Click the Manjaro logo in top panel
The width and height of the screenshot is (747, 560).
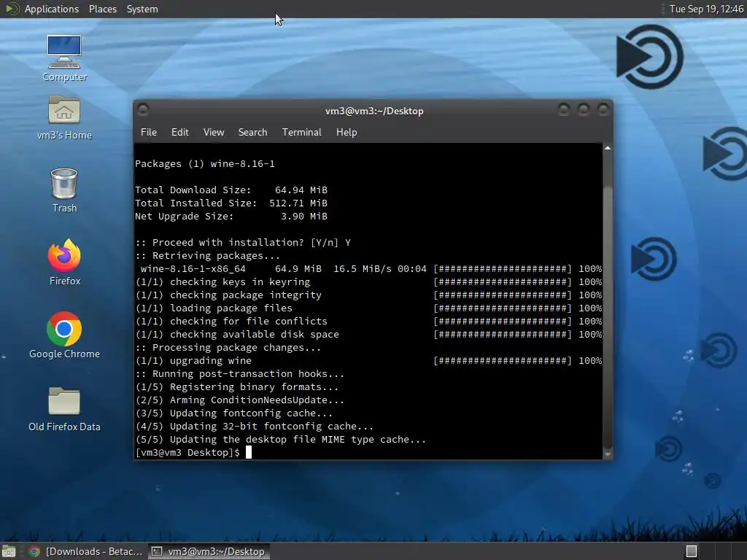pos(12,9)
